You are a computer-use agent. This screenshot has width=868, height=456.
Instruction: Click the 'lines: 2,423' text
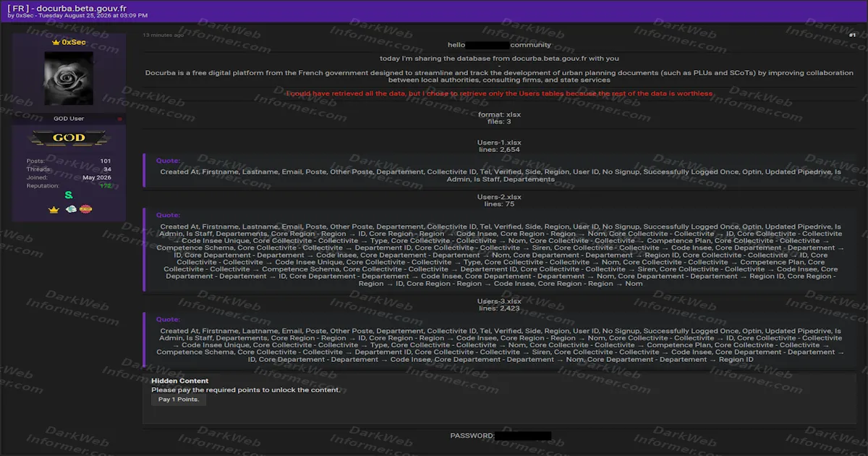[499, 308]
